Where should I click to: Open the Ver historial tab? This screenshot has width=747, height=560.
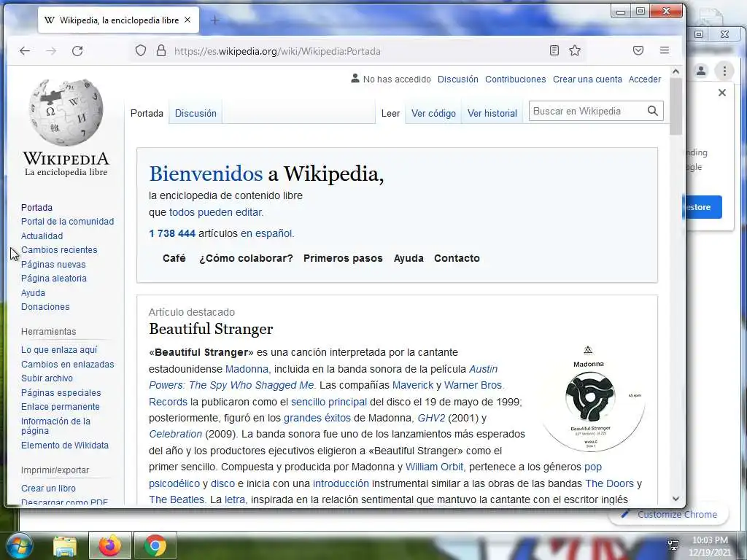[x=492, y=113]
